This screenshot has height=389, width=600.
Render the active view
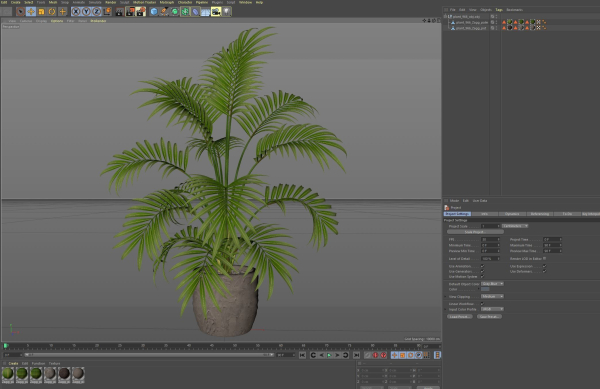click(119, 12)
